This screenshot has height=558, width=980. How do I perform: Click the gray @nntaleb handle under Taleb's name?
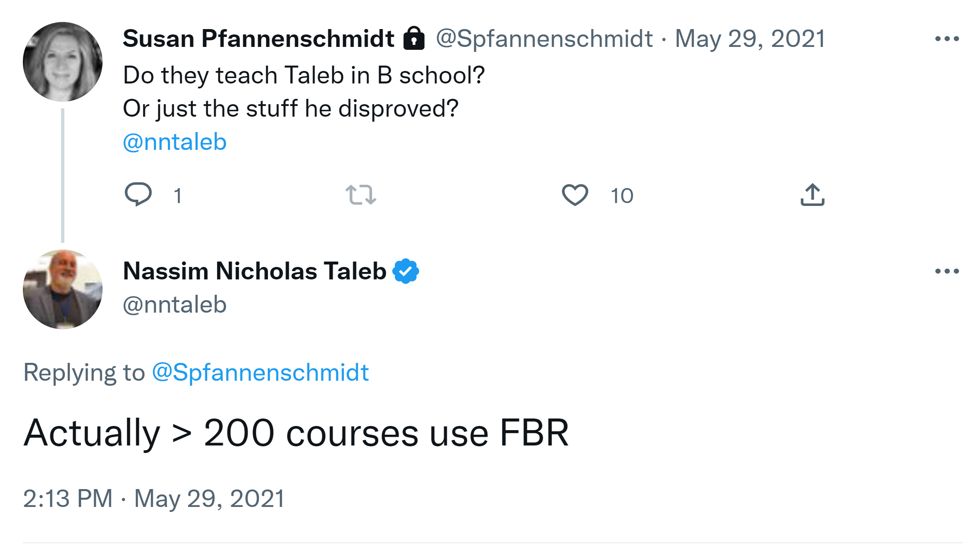point(175,305)
